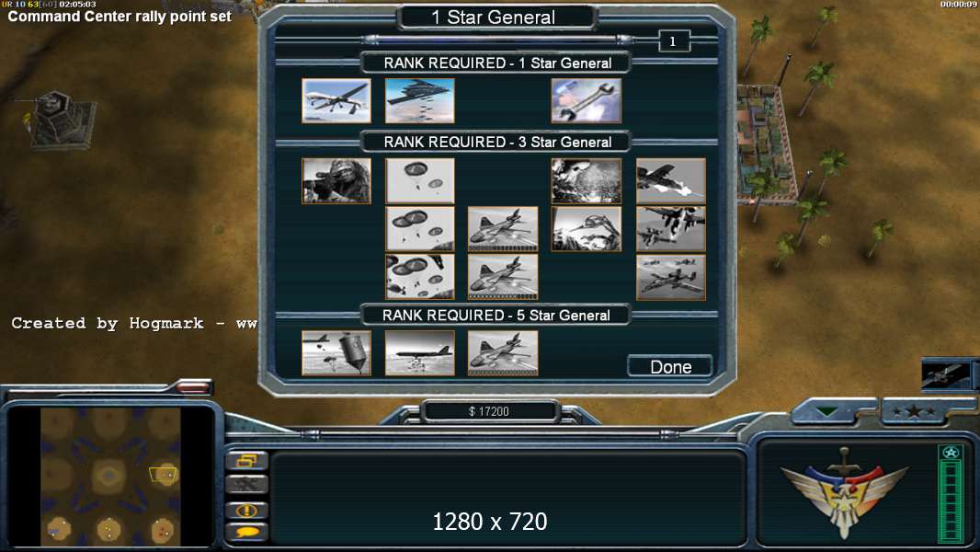Open the options menu button above chat buttons
The width and height of the screenshot is (980, 552).
click(x=247, y=461)
